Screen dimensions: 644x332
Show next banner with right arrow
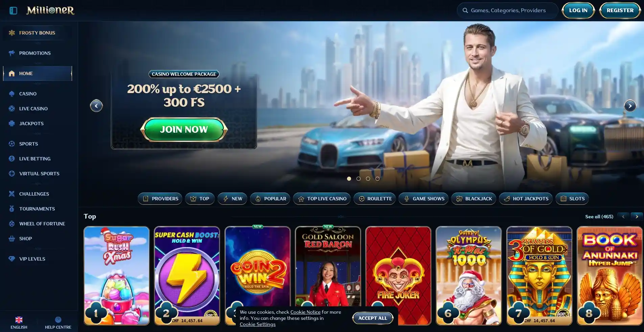pyautogui.click(x=630, y=106)
